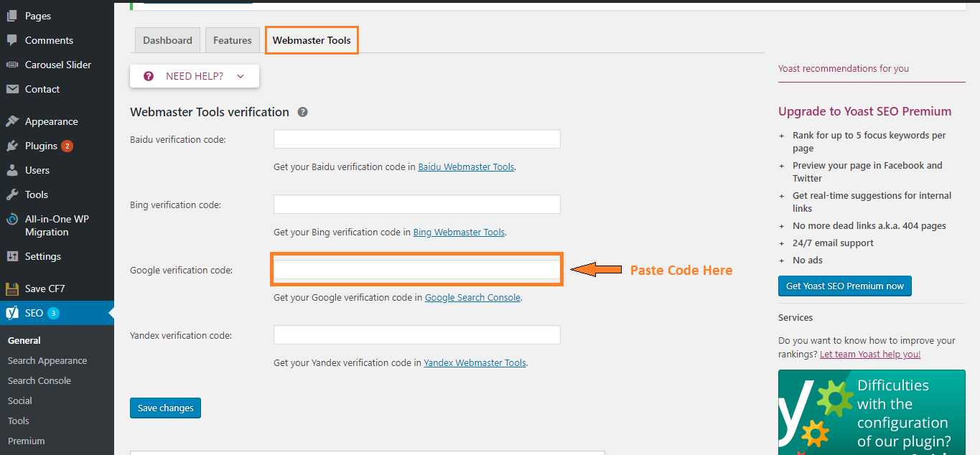Click the Baidu verification code field

(x=417, y=139)
